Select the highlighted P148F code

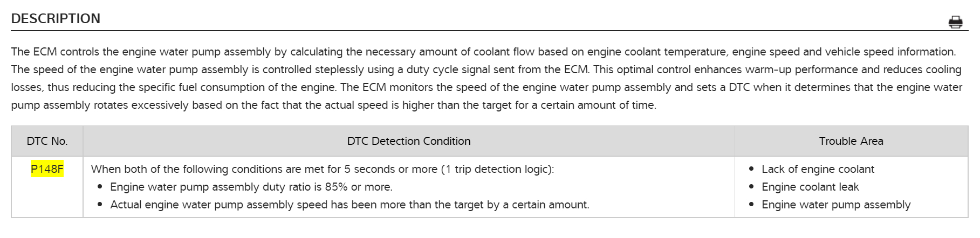point(47,169)
